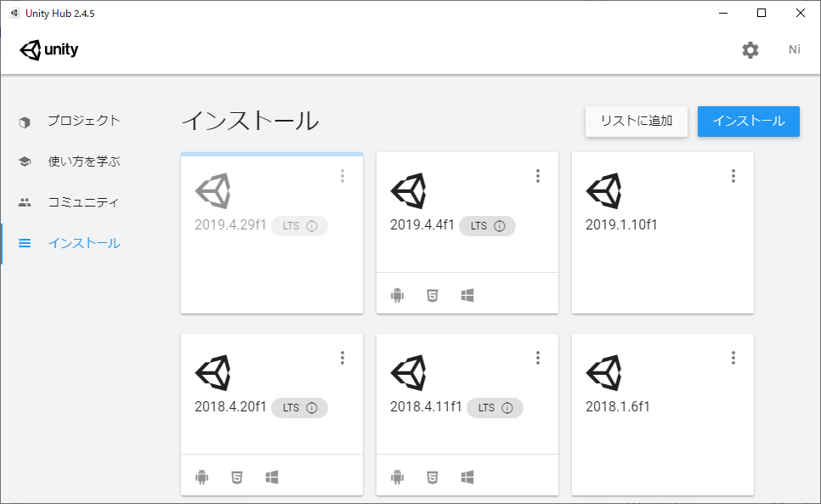Viewport: 821px width, 504px height.
Task: Click the 2019.4.29f1 version text
Action: 230,225
